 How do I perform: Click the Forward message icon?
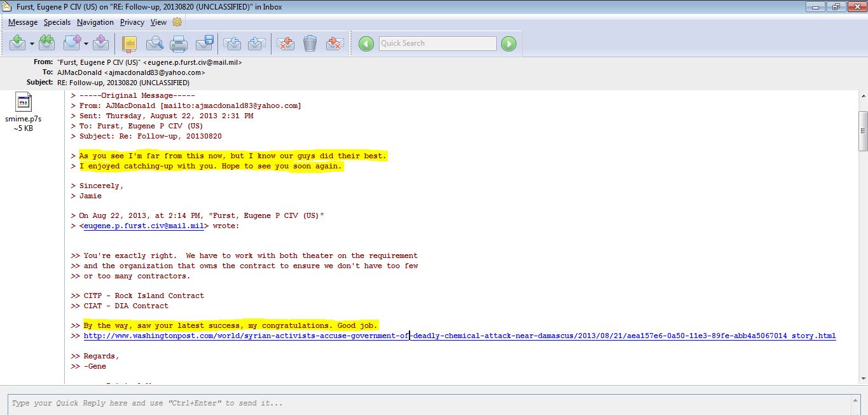72,43
